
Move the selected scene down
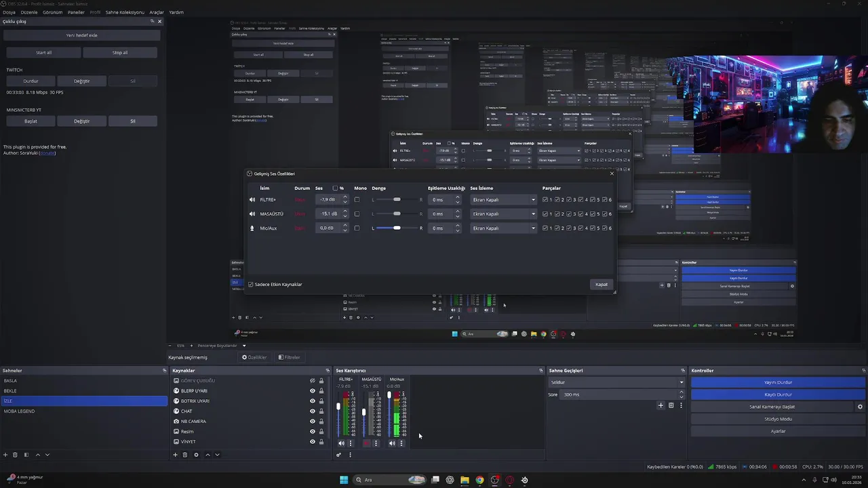[x=47, y=455]
